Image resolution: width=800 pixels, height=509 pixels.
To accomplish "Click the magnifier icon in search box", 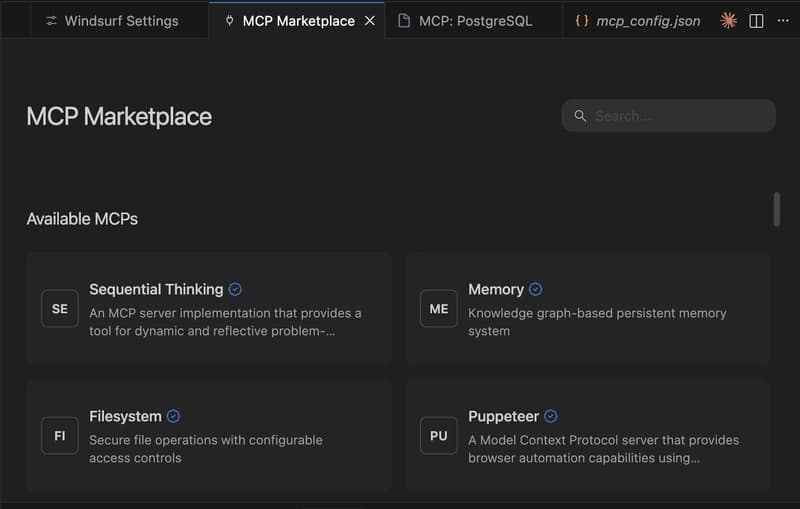I will click(580, 116).
